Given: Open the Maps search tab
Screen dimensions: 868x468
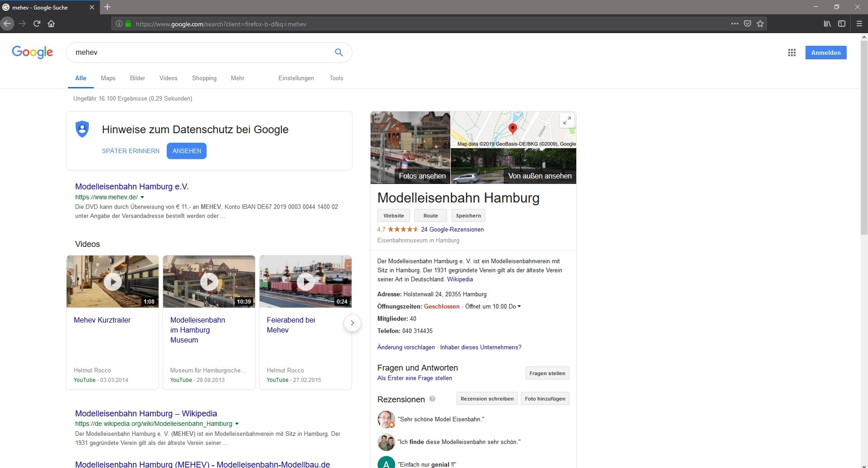Looking at the screenshot, I should click(108, 78).
